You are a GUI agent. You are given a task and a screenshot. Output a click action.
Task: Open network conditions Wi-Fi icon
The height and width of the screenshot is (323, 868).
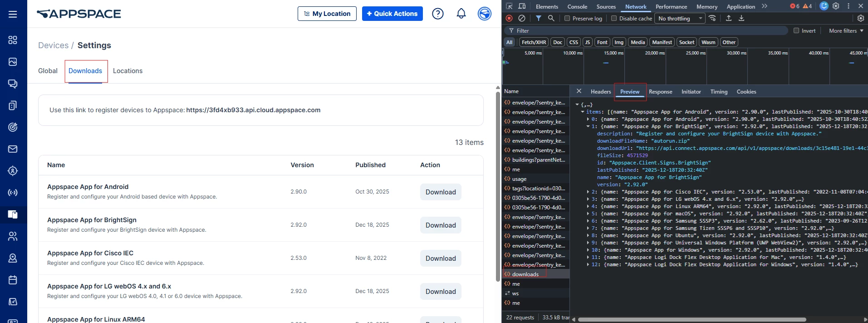coord(712,18)
